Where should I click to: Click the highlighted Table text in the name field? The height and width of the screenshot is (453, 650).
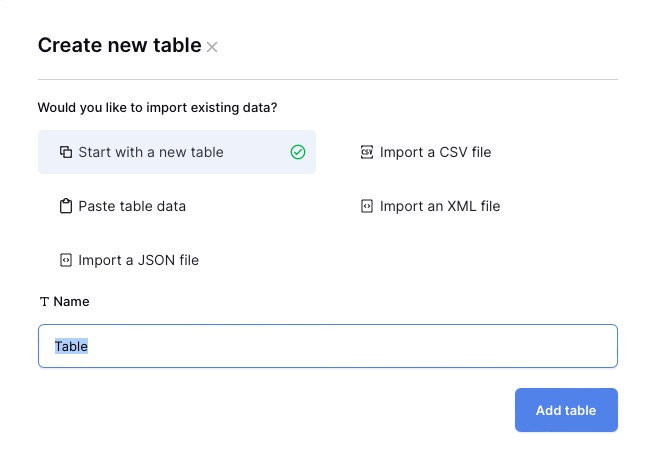[x=71, y=346]
